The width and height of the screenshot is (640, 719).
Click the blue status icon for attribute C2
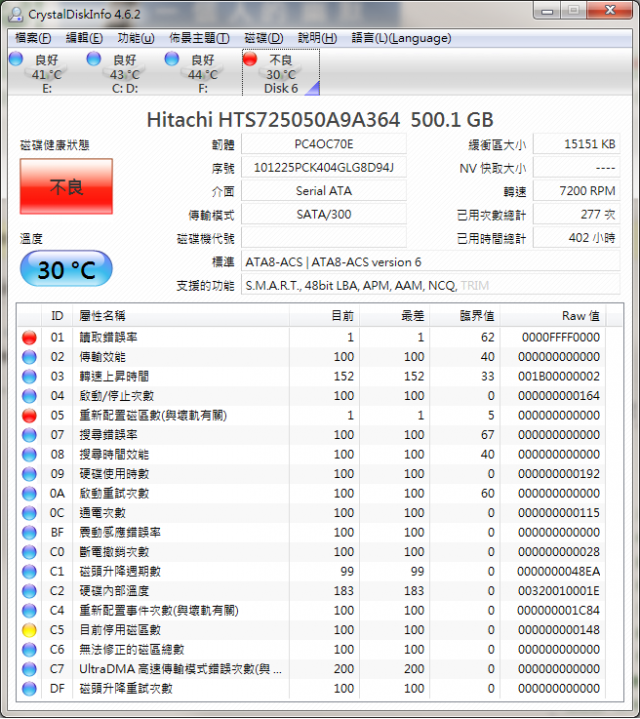[29, 591]
